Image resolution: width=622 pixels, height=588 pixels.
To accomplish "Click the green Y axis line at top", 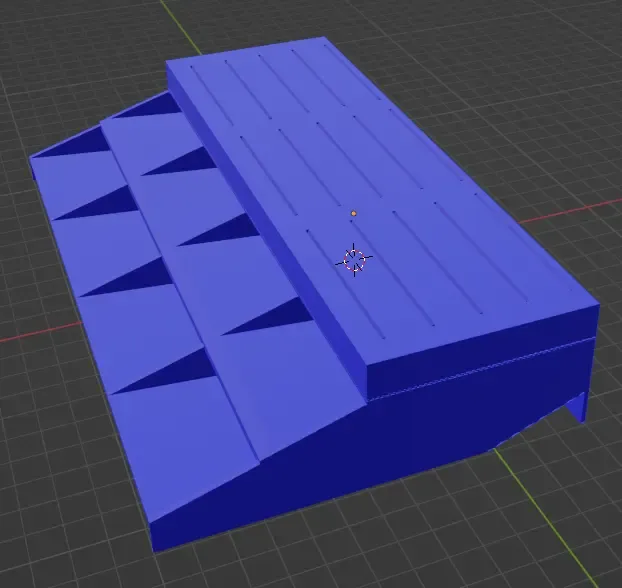I will click(179, 26).
